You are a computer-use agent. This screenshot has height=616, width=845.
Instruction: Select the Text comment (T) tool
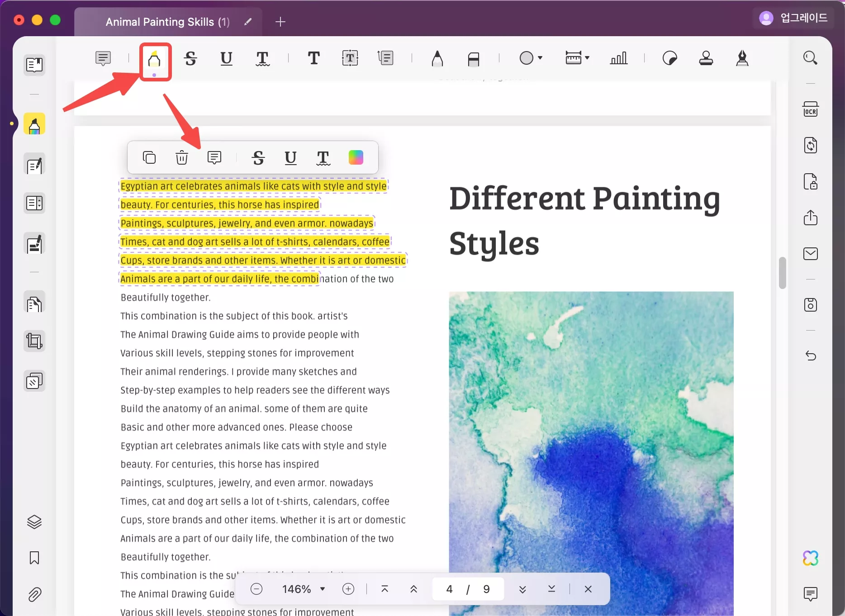click(x=313, y=58)
